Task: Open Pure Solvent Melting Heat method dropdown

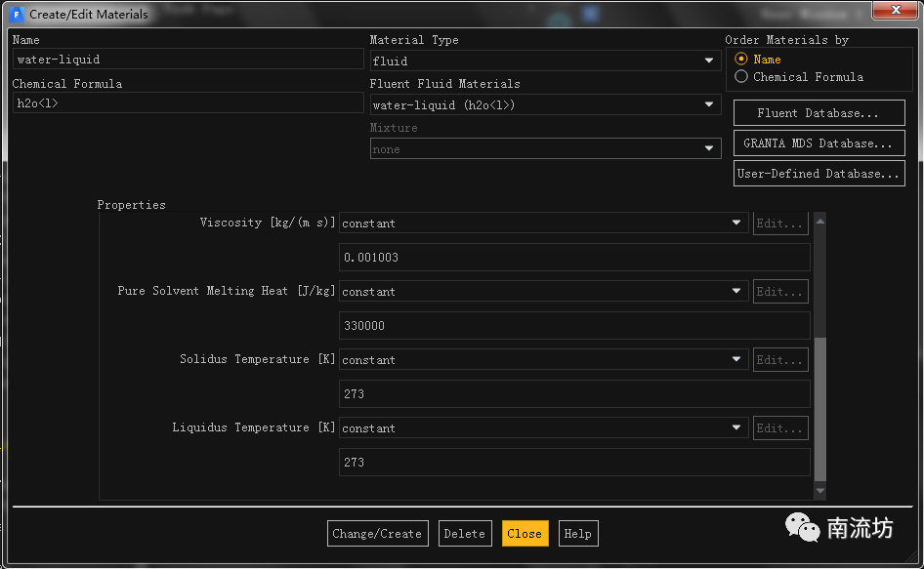Action: [x=543, y=291]
